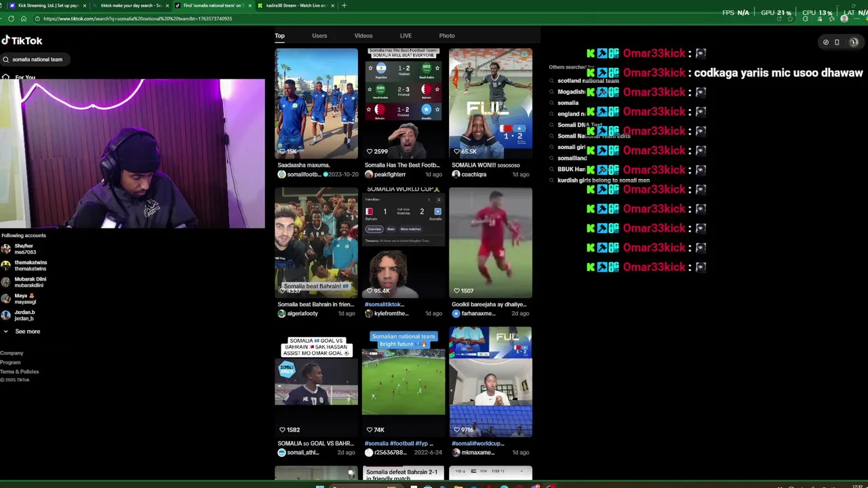Viewport: 868px width, 488px height.
Task: Select 'somalia' suggested search
Action: tap(568, 103)
